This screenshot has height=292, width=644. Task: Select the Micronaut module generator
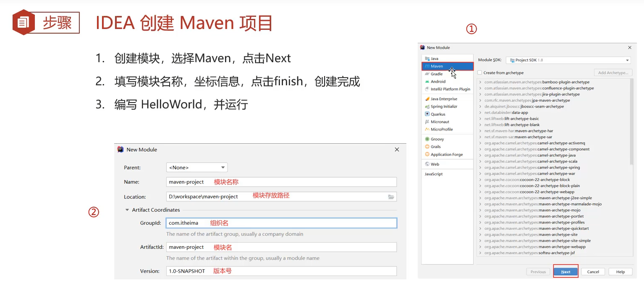439,121
